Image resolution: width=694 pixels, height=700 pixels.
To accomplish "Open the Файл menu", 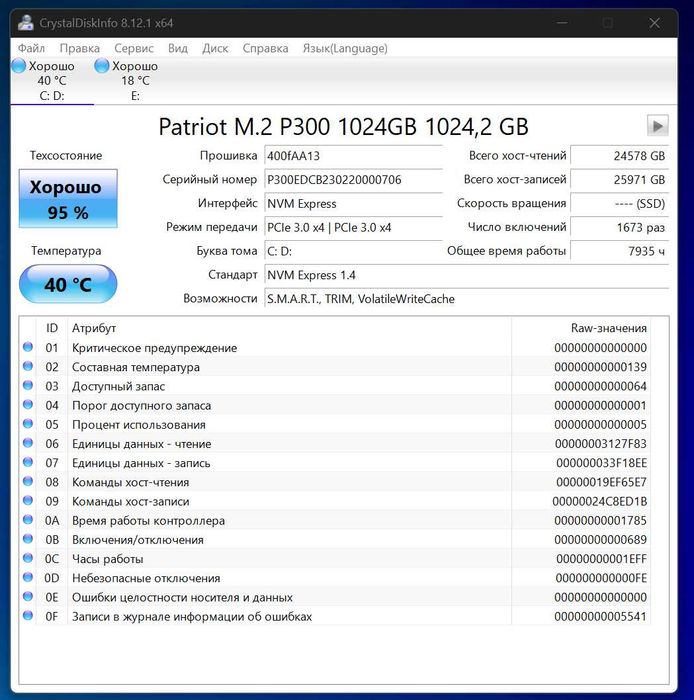I will click(x=31, y=48).
